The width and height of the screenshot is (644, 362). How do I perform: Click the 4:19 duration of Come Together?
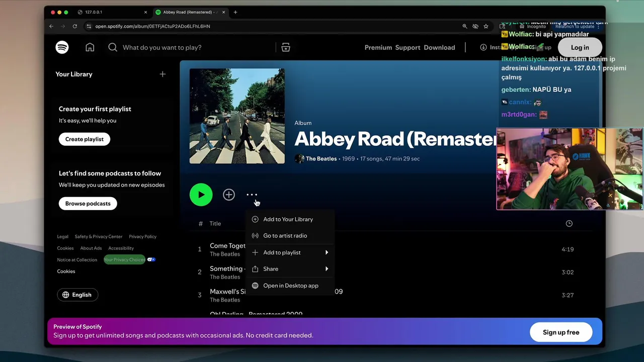[568, 249]
